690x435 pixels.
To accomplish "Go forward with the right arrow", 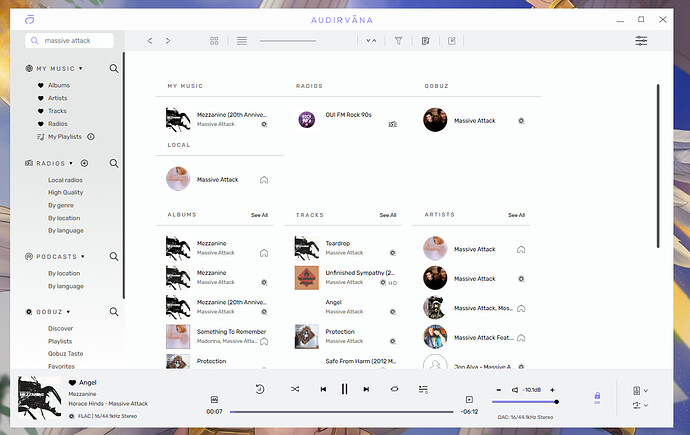I will pos(168,41).
